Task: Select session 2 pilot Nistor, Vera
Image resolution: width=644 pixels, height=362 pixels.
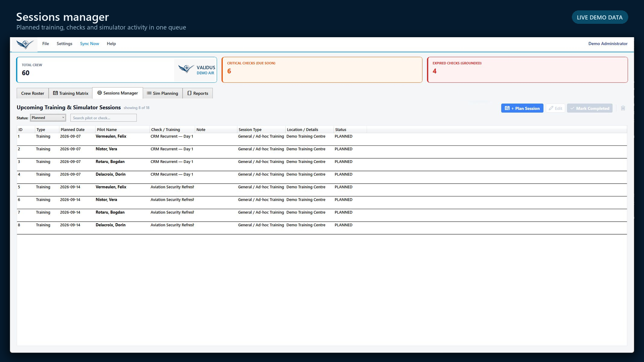Action: pyautogui.click(x=106, y=149)
